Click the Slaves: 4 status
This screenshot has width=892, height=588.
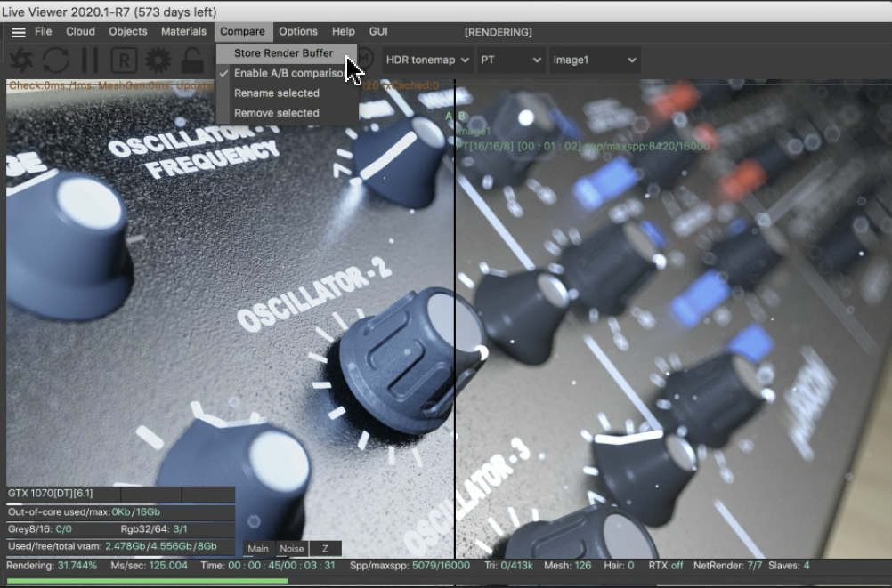pyautogui.click(x=789, y=566)
